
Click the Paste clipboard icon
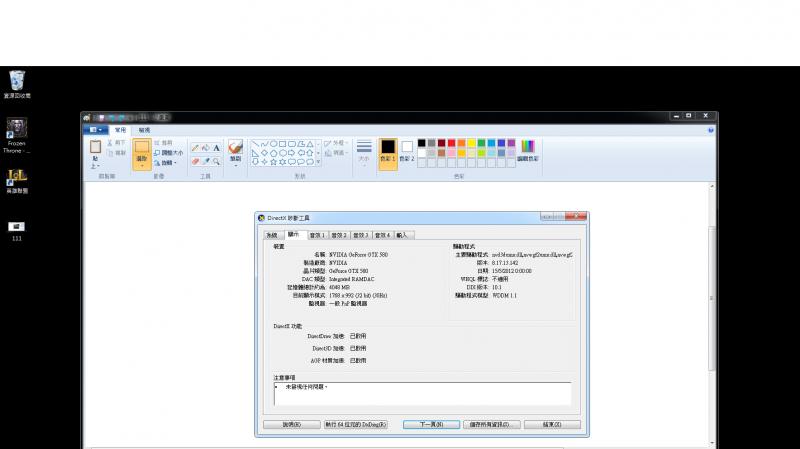pyautogui.click(x=95, y=147)
